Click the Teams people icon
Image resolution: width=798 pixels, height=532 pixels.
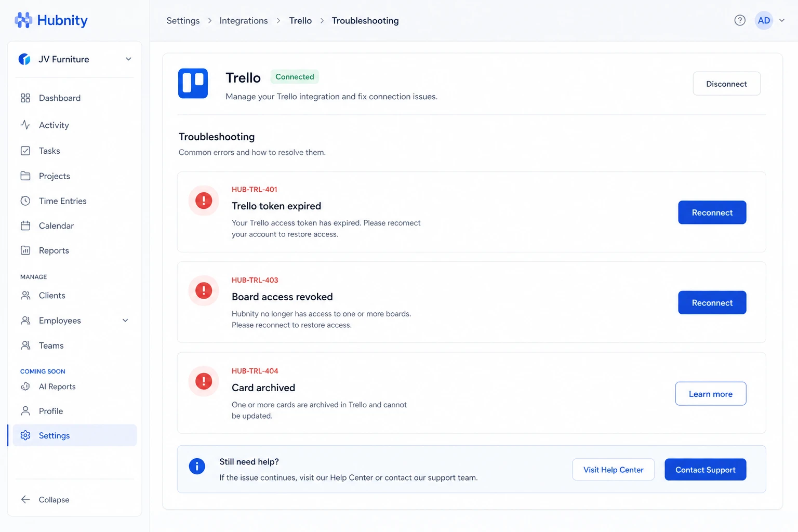click(25, 345)
